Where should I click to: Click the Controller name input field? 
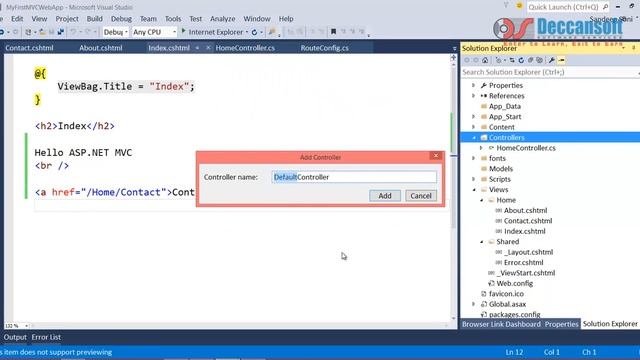pyautogui.click(x=354, y=177)
